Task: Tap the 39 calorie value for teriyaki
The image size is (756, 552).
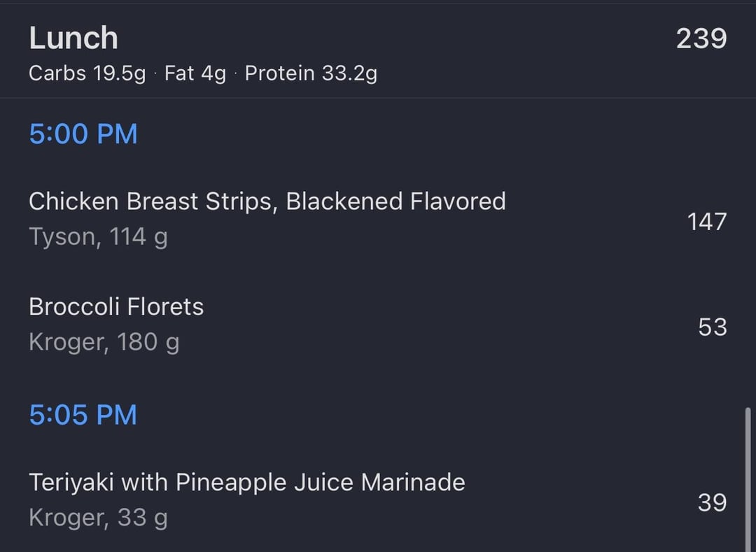Action: coord(712,503)
